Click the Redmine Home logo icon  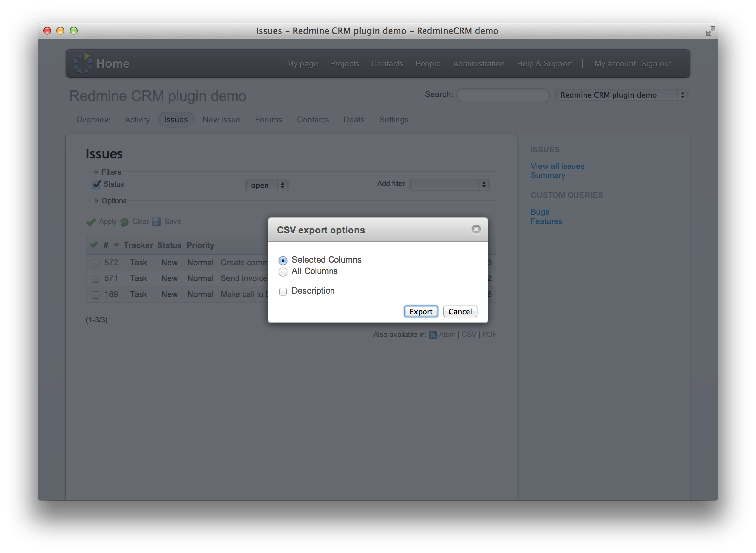pos(83,63)
